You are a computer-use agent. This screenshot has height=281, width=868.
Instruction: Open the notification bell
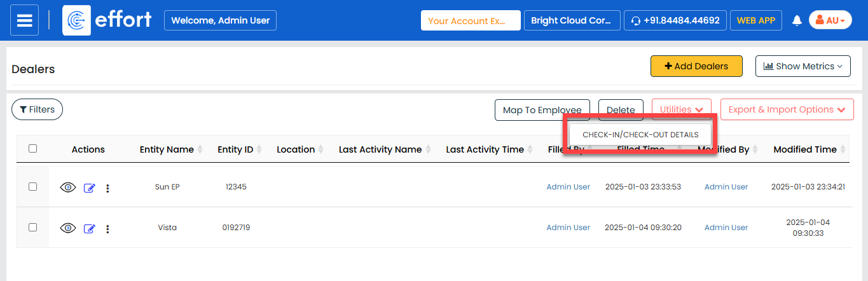(x=797, y=20)
